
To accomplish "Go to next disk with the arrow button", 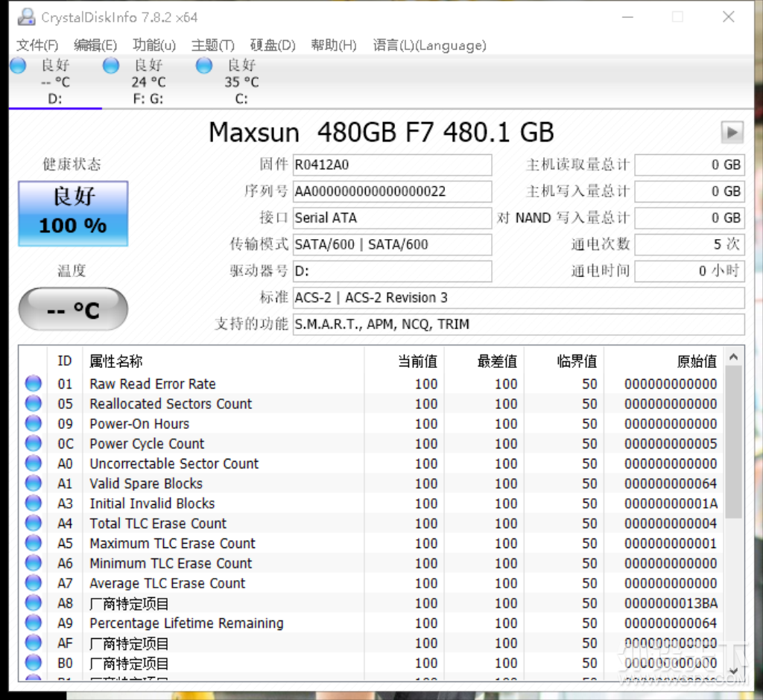I will (x=732, y=132).
